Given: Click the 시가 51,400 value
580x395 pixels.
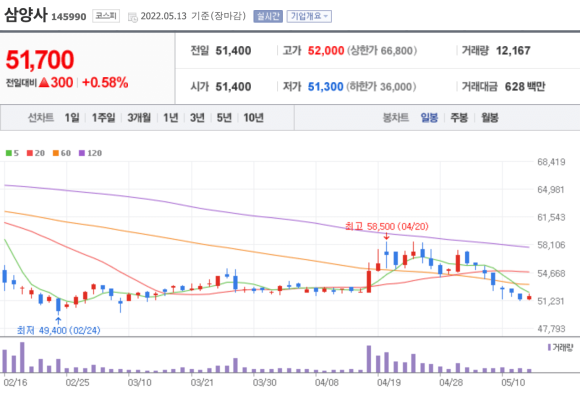Looking at the screenshot, I should tap(233, 87).
